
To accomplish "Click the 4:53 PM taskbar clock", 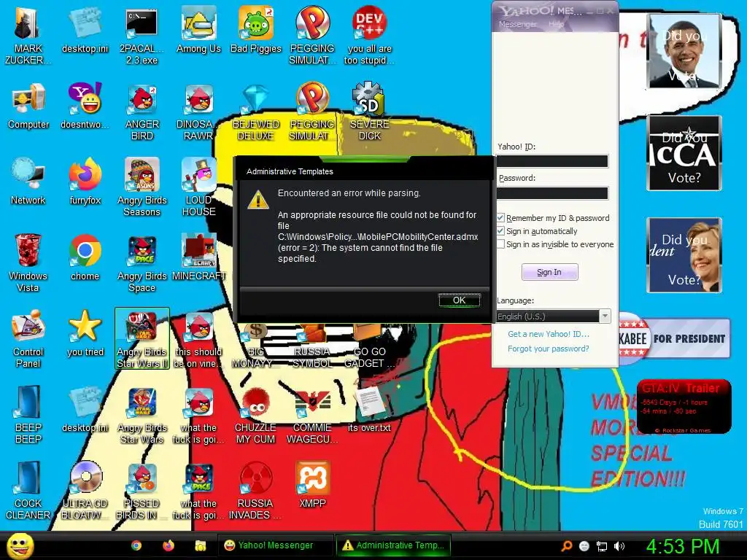I will click(x=683, y=546).
